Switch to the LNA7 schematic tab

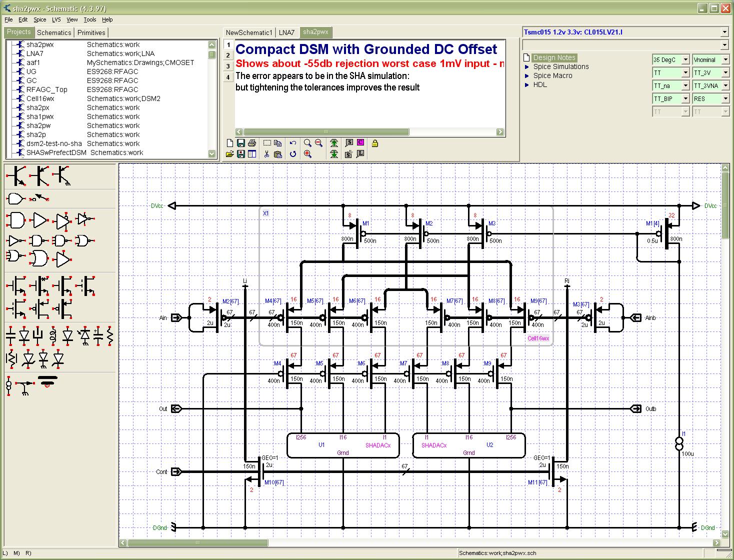[286, 32]
